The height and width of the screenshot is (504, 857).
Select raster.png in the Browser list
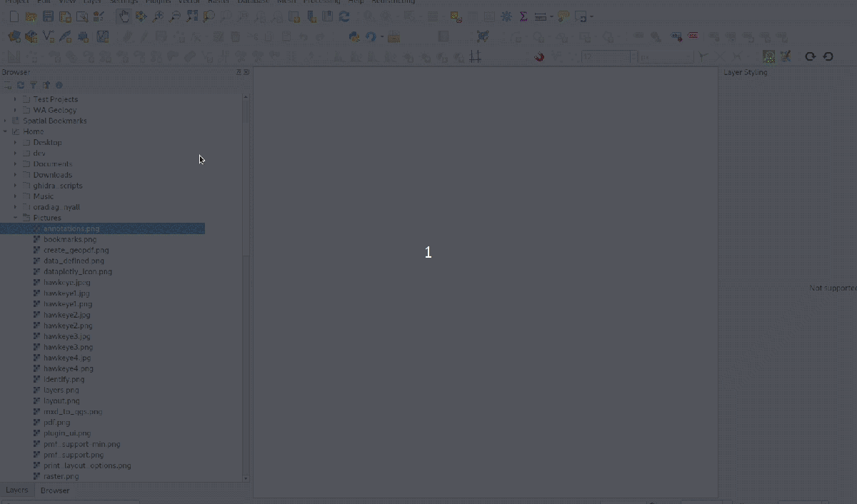[61, 476]
